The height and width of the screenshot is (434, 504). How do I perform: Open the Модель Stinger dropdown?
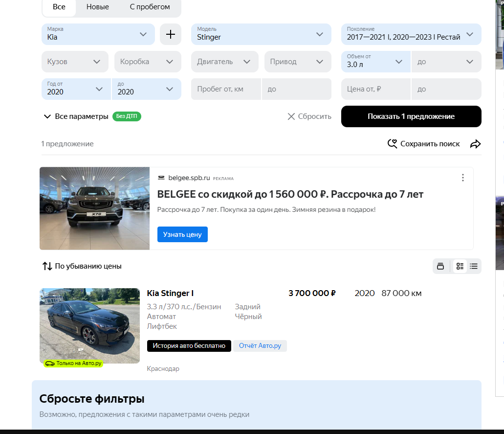pyautogui.click(x=261, y=34)
